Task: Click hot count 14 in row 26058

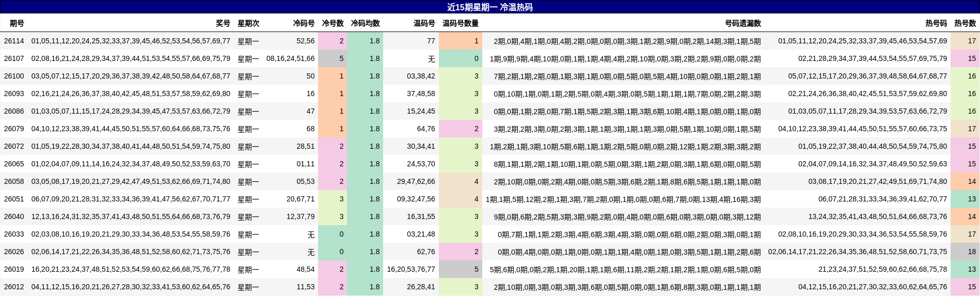Action: (965, 181)
